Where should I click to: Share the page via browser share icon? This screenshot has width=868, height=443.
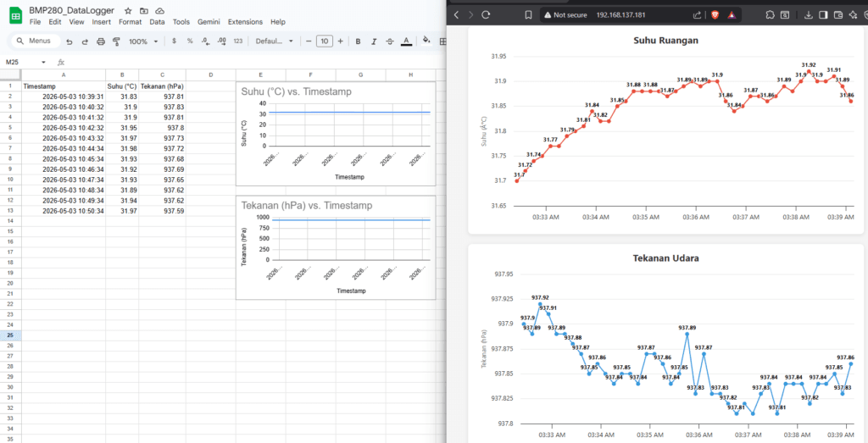point(698,15)
